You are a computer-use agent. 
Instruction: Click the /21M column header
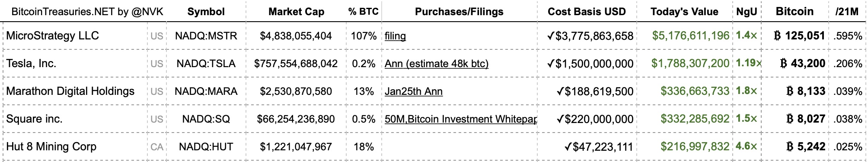[847, 12]
